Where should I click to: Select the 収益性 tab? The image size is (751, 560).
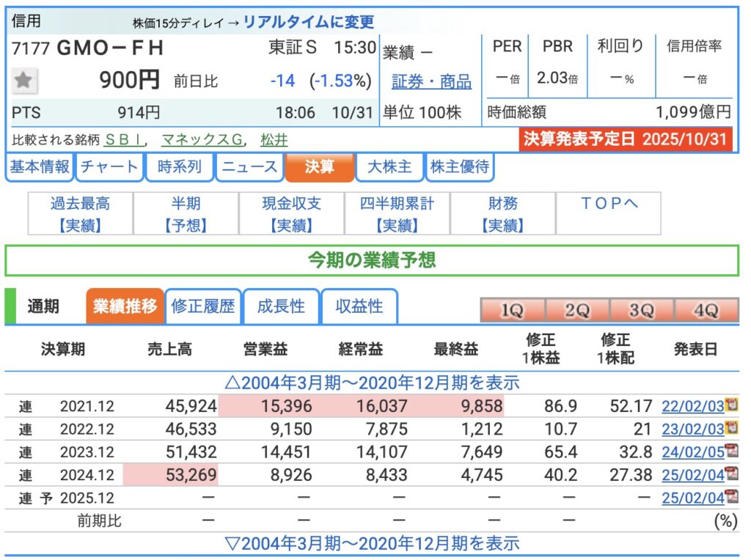359,306
